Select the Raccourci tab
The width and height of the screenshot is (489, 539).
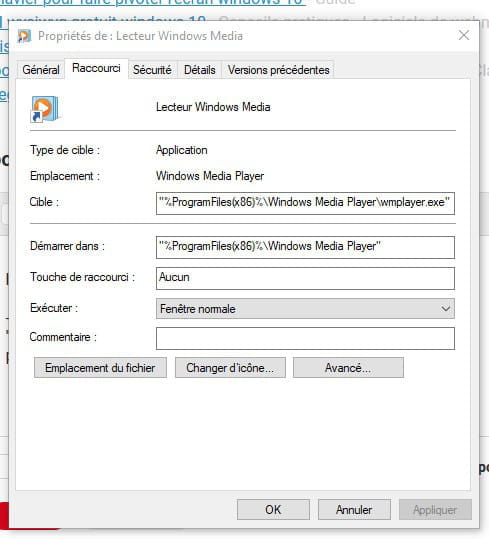(x=96, y=68)
